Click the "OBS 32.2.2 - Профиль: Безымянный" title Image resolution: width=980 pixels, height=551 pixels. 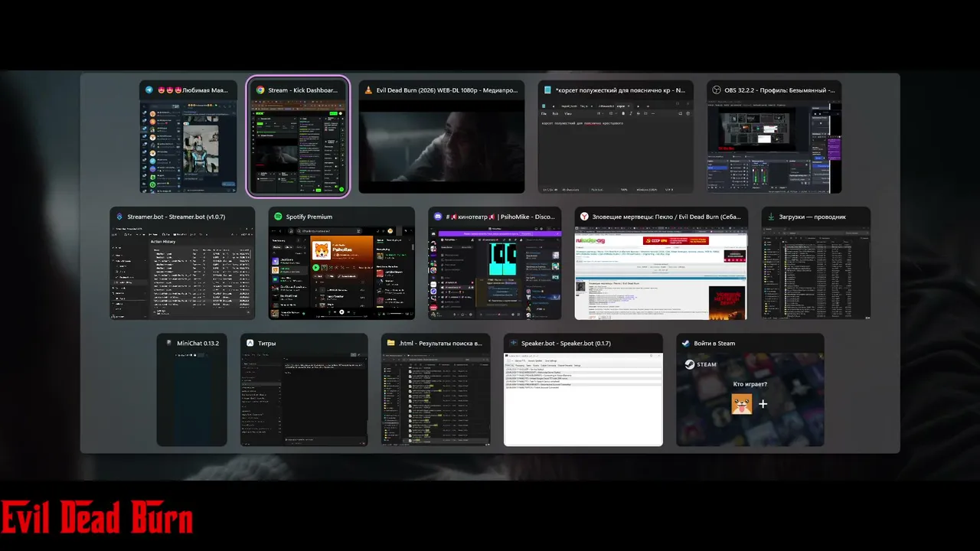(779, 90)
